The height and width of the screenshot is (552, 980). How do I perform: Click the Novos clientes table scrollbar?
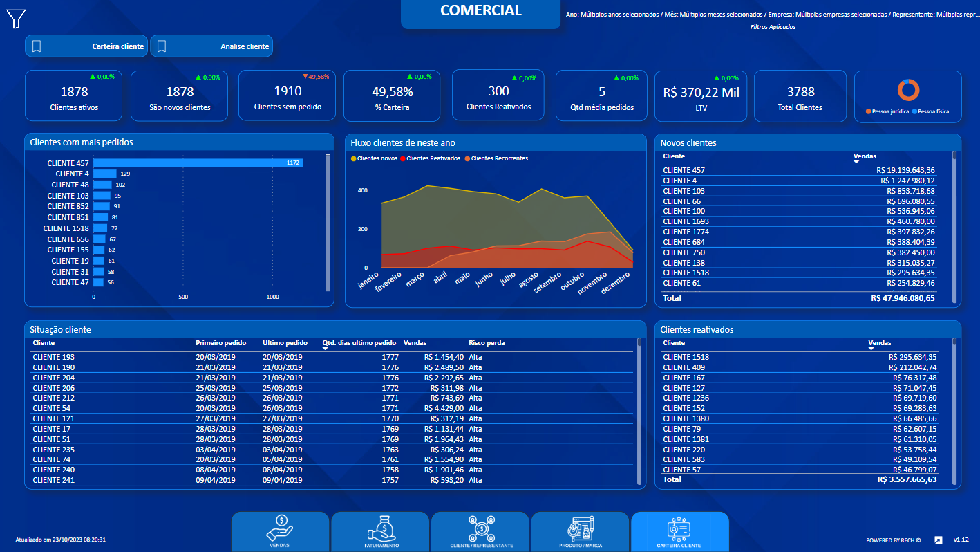click(x=954, y=226)
